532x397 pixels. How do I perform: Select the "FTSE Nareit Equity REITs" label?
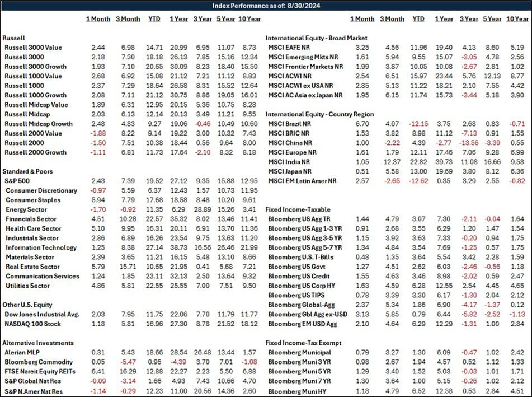click(x=40, y=371)
